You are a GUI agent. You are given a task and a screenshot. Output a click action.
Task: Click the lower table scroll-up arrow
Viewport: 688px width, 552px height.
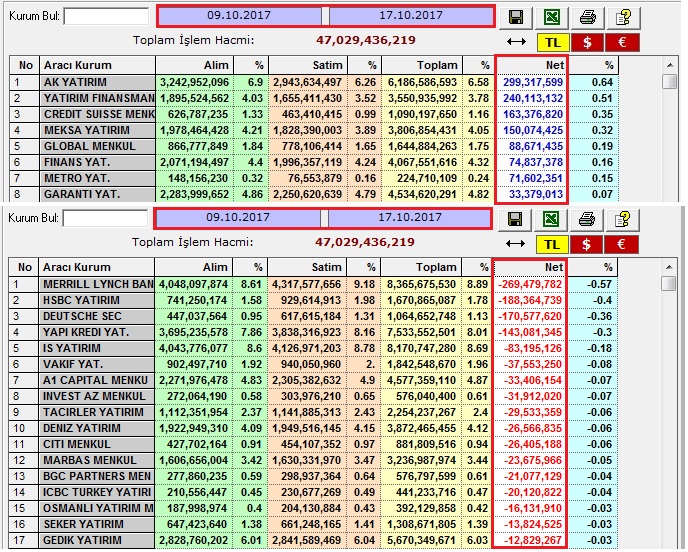pyautogui.click(x=669, y=267)
